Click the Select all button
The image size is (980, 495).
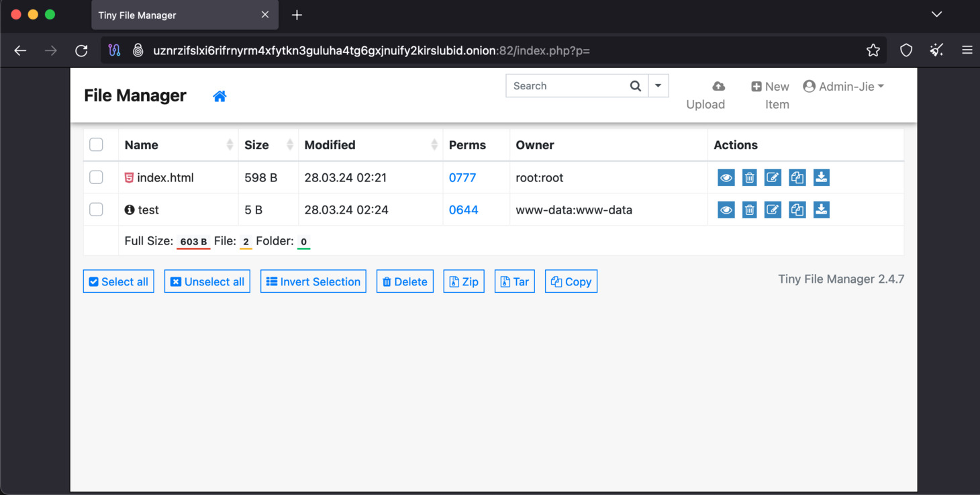point(119,281)
